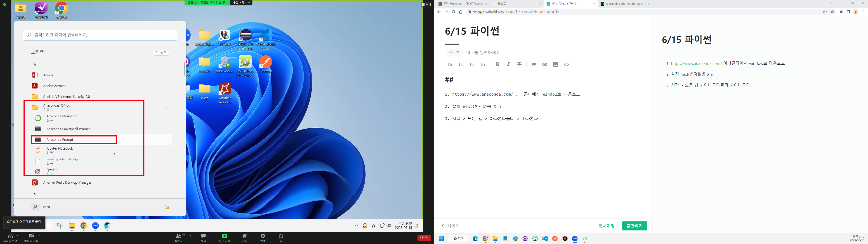Screen dimensions: 868x244
Task: Open a new Chrome tab
Action: [x=657, y=4]
